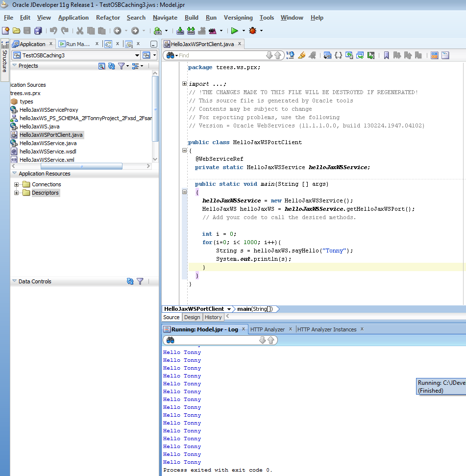
Task: Click the Undo arrow icon
Action: coord(53,30)
